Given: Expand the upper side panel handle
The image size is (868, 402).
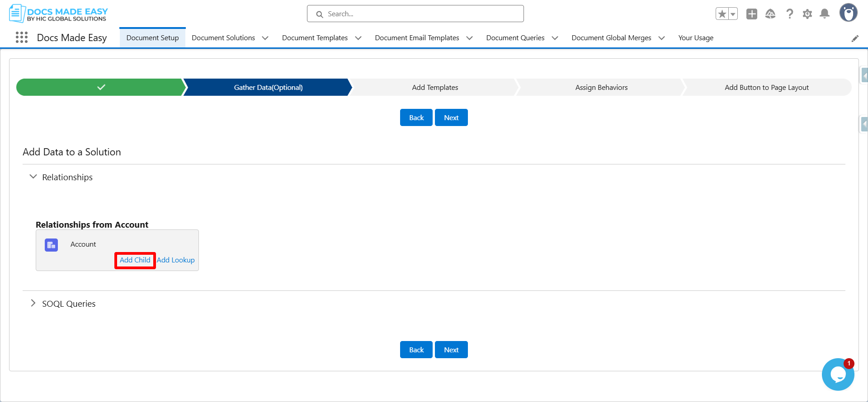Looking at the screenshot, I should tap(864, 75).
